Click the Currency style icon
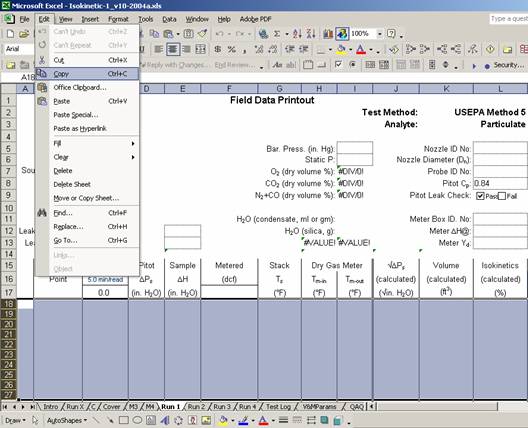The height and width of the screenshot is (428, 528). pos(218,50)
